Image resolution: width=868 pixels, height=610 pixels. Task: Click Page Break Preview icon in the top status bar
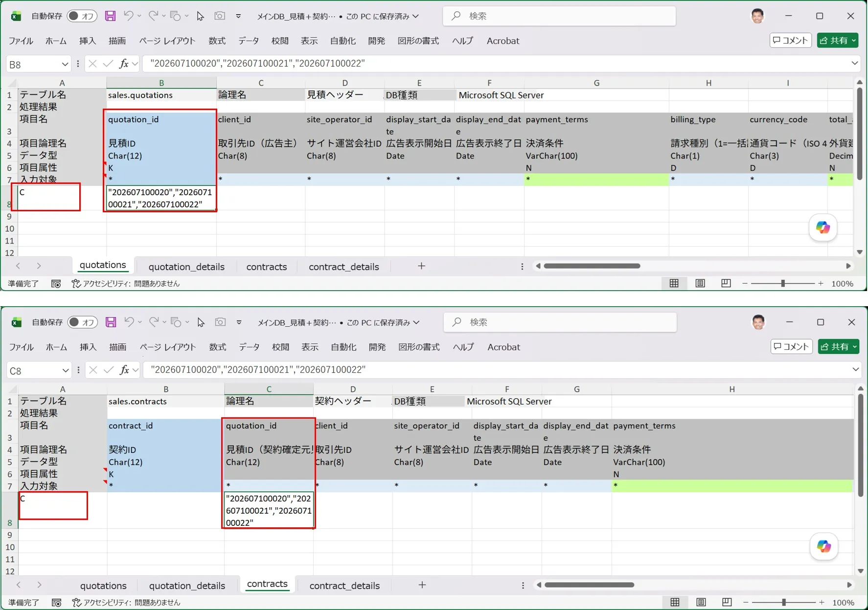pos(726,283)
